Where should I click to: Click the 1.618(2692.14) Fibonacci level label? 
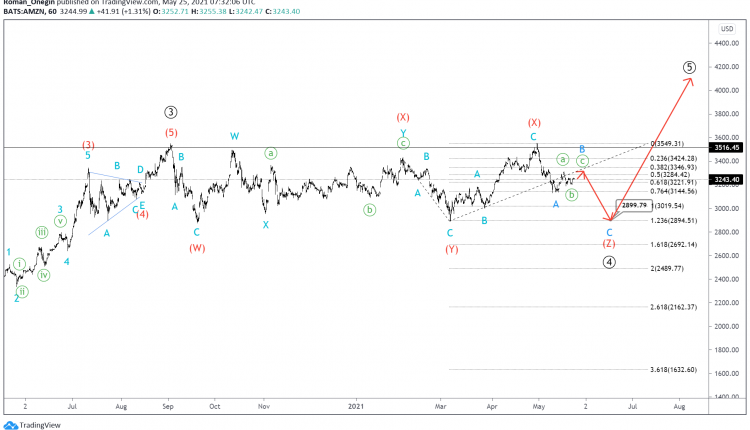point(673,245)
